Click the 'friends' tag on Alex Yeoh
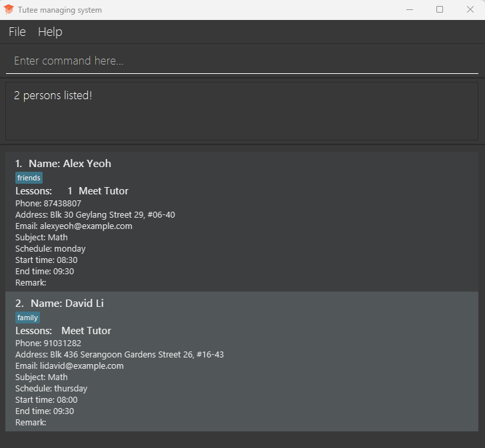 (x=29, y=178)
